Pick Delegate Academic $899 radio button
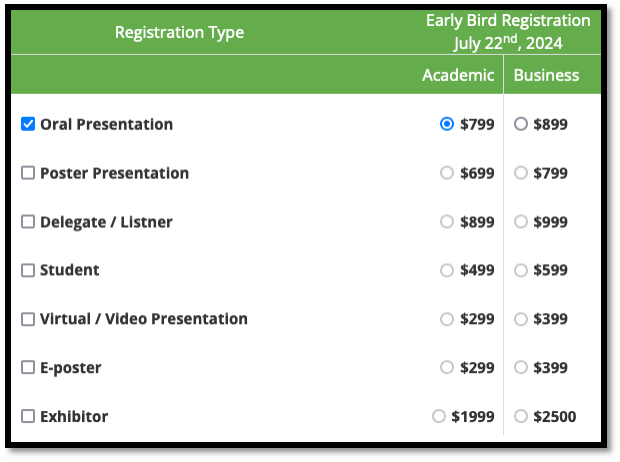The image size is (620, 462). (447, 222)
